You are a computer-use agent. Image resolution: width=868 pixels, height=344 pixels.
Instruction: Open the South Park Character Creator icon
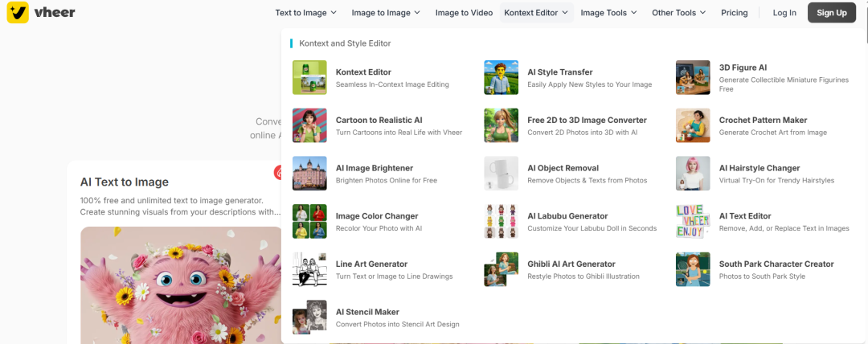[x=693, y=269]
